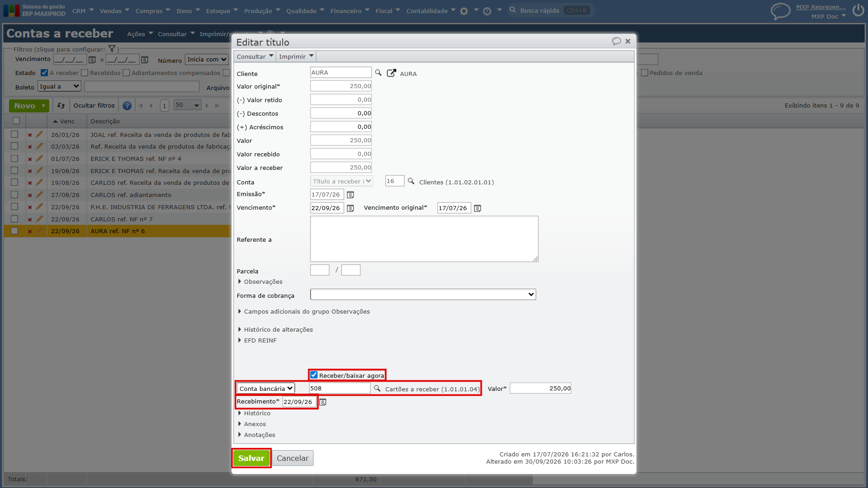Expand the EFD REINF section
This screenshot has width=868, height=488.
coord(257,340)
